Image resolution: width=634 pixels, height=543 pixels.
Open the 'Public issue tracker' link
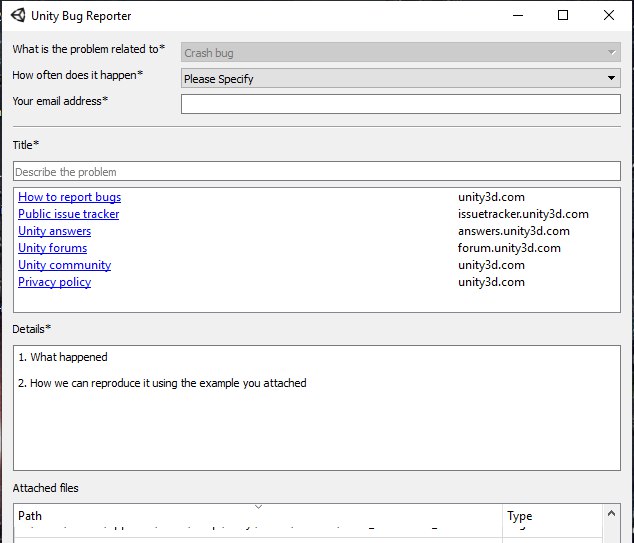[69, 214]
